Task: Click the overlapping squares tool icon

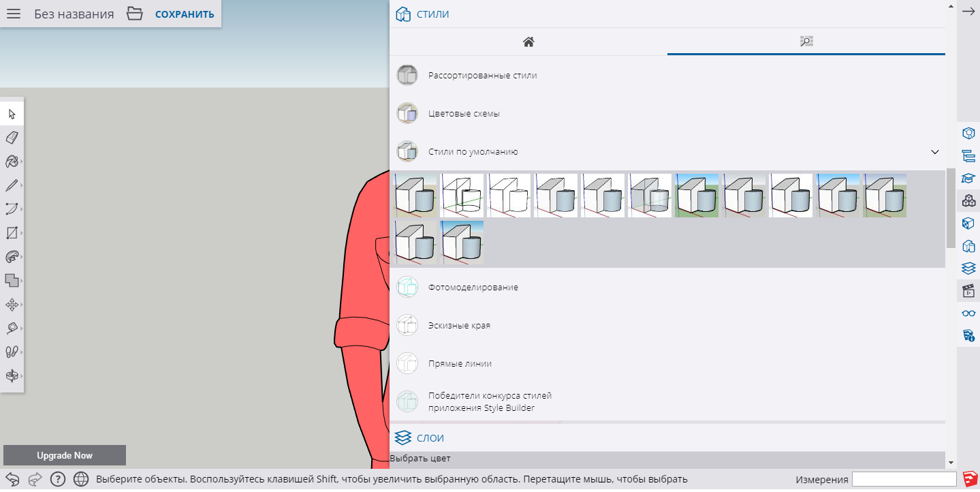Action: [x=12, y=280]
